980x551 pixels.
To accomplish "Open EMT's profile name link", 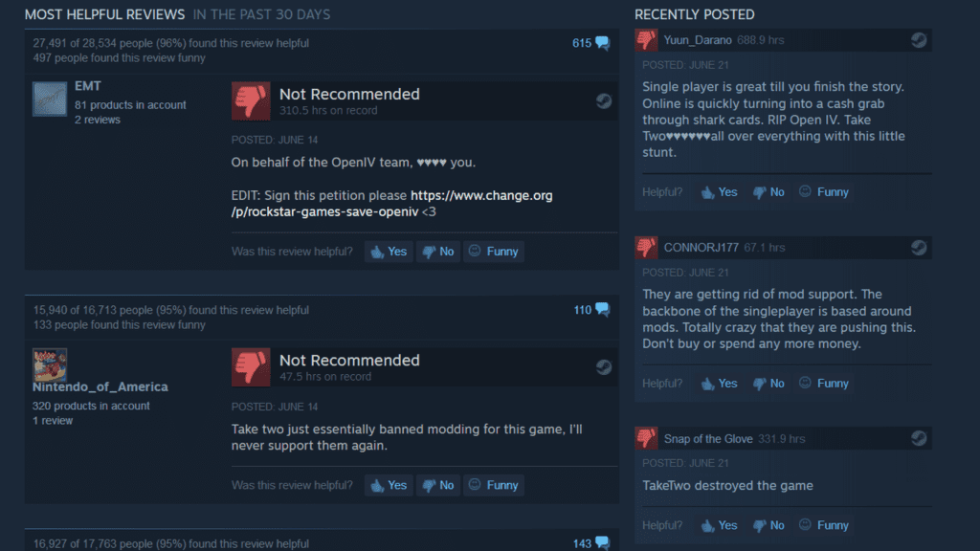I will pos(87,86).
